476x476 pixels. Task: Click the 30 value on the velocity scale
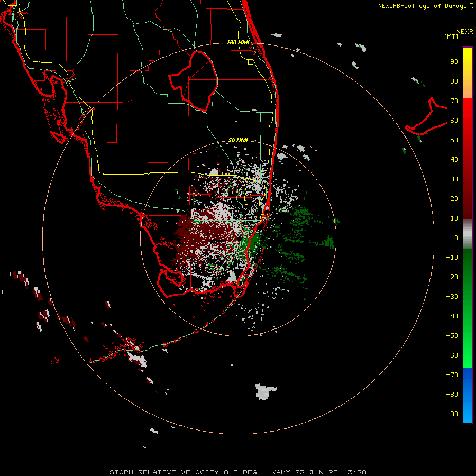[454, 179]
